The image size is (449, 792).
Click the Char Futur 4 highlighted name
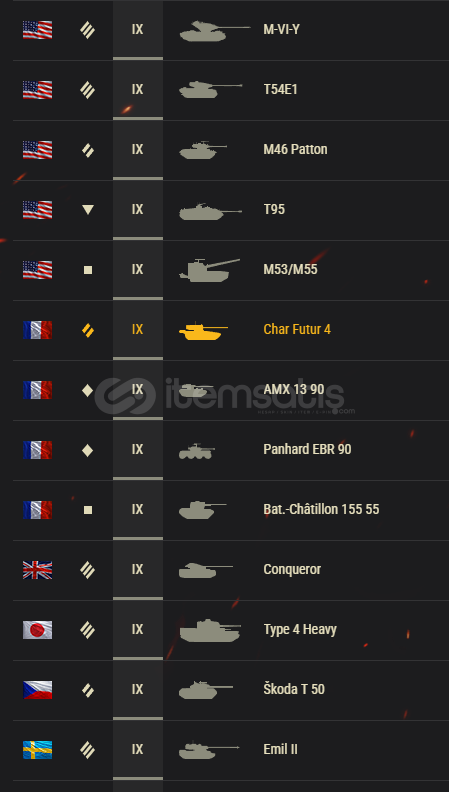[x=297, y=330]
